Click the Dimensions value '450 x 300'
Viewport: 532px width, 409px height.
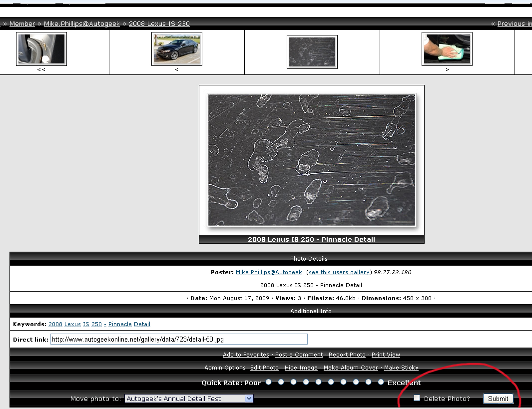[x=417, y=299]
